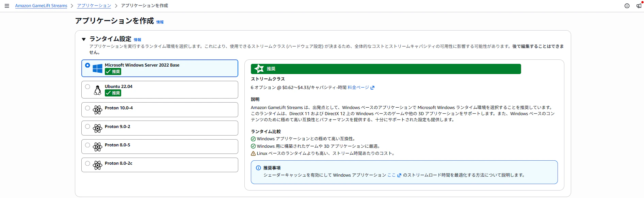Image resolution: width=644 pixels, height=198 pixels.
Task: Click the star icon in green 推奨 banner
Action: click(259, 69)
